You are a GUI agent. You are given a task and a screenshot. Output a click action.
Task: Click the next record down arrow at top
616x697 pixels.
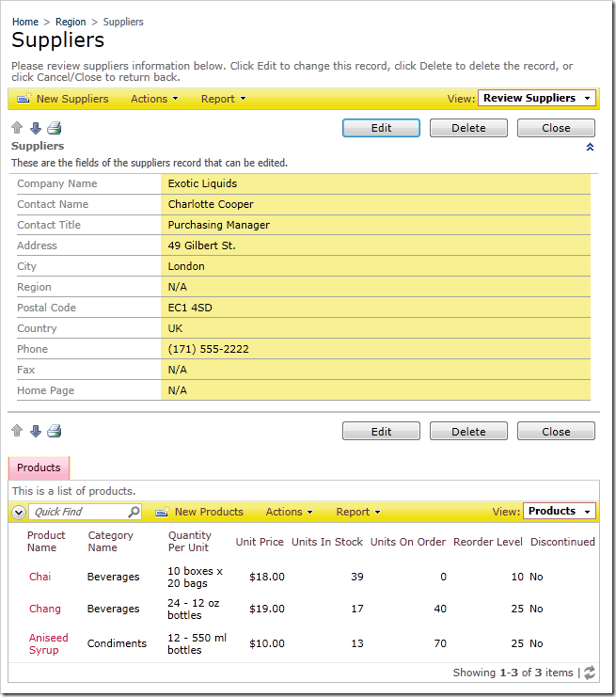point(36,128)
